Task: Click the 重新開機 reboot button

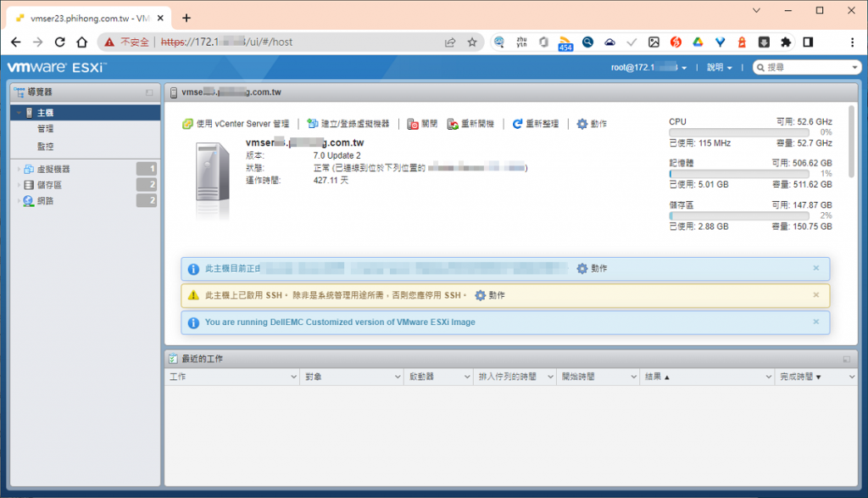Action: 470,124
